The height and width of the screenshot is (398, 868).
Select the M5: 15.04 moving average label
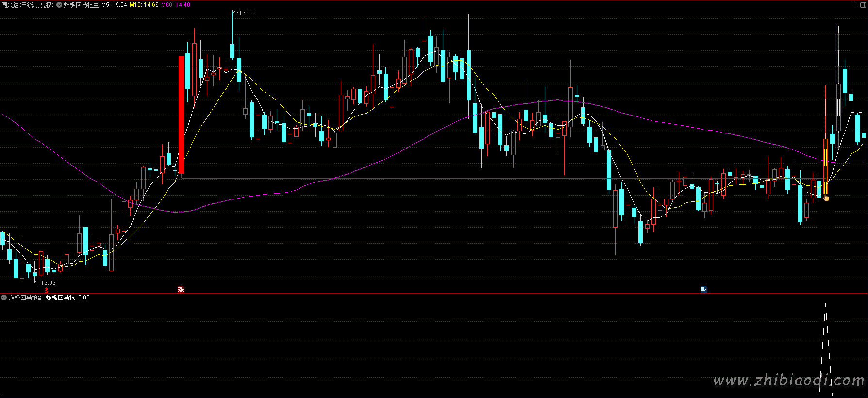click(x=114, y=5)
